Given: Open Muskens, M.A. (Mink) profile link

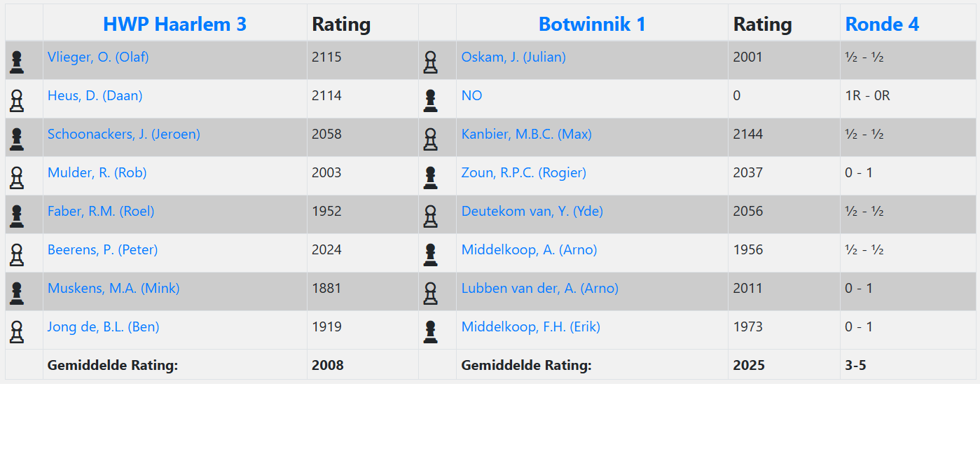Looking at the screenshot, I should coord(113,288).
